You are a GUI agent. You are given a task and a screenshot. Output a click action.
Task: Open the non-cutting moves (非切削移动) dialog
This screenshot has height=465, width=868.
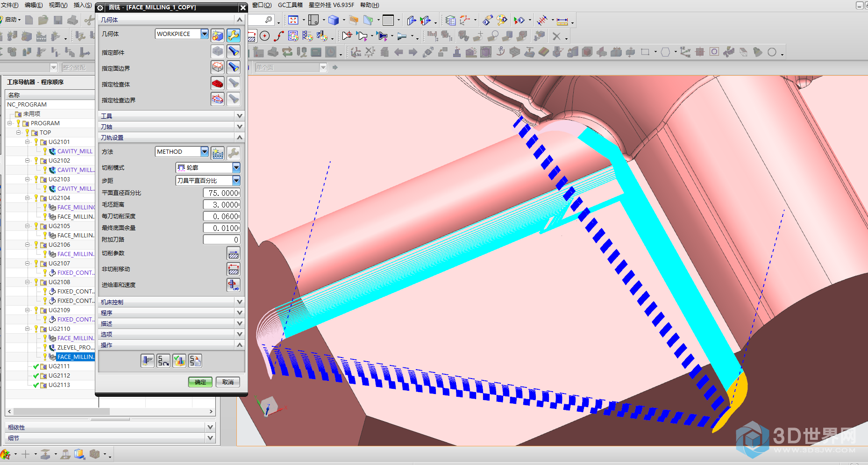coord(233,269)
